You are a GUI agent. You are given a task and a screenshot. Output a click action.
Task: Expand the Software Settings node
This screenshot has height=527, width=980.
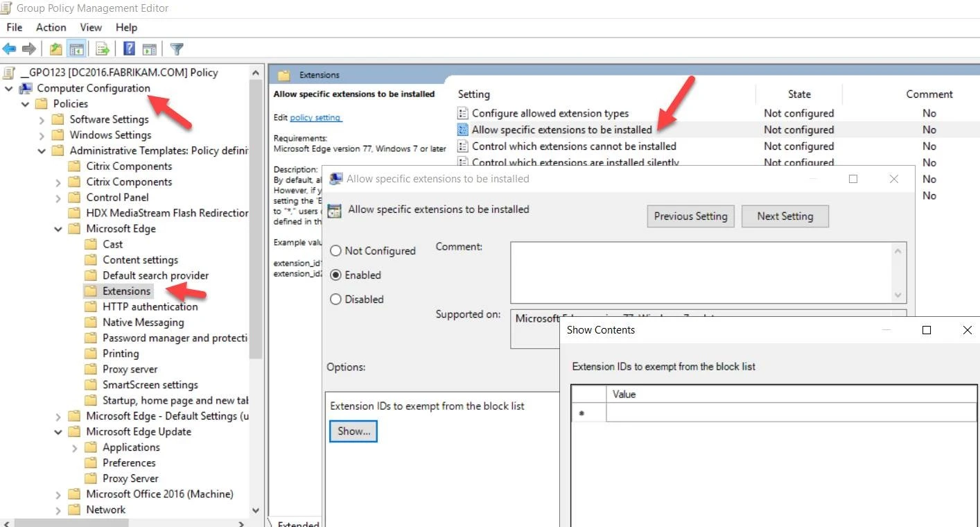(42, 119)
